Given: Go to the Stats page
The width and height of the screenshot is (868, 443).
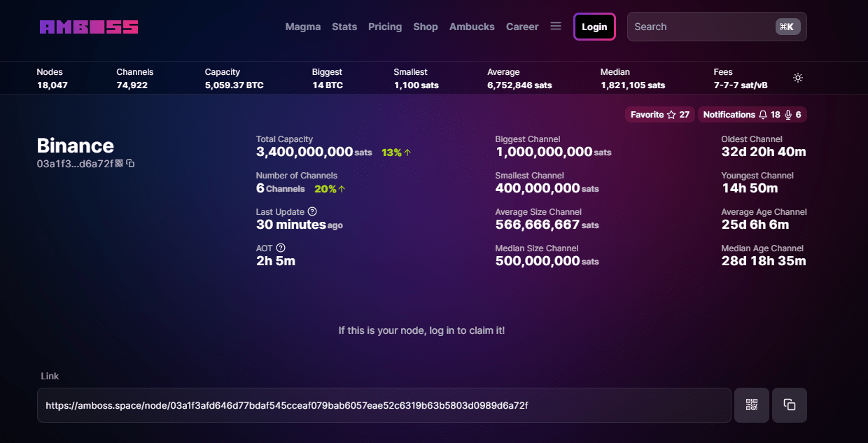Looking at the screenshot, I should tap(344, 27).
